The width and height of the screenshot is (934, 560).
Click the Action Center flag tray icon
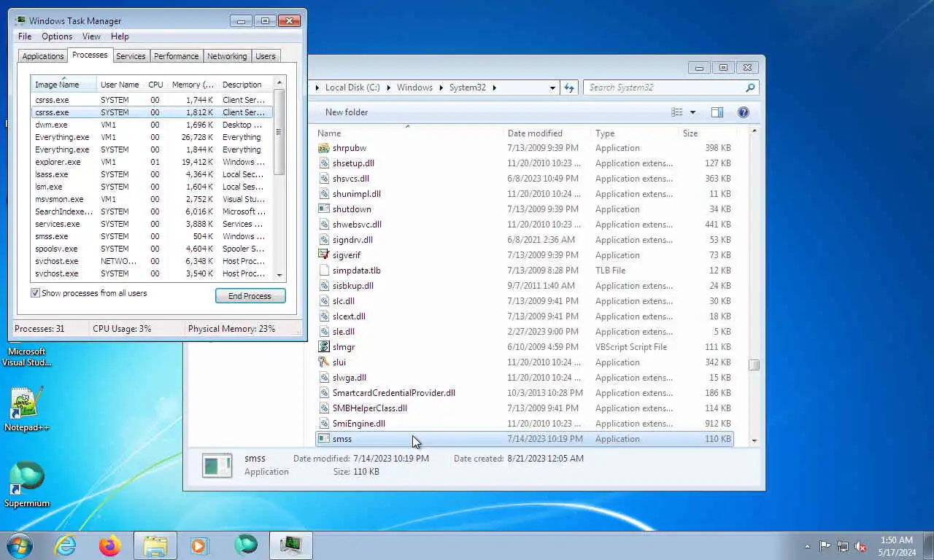(825, 545)
